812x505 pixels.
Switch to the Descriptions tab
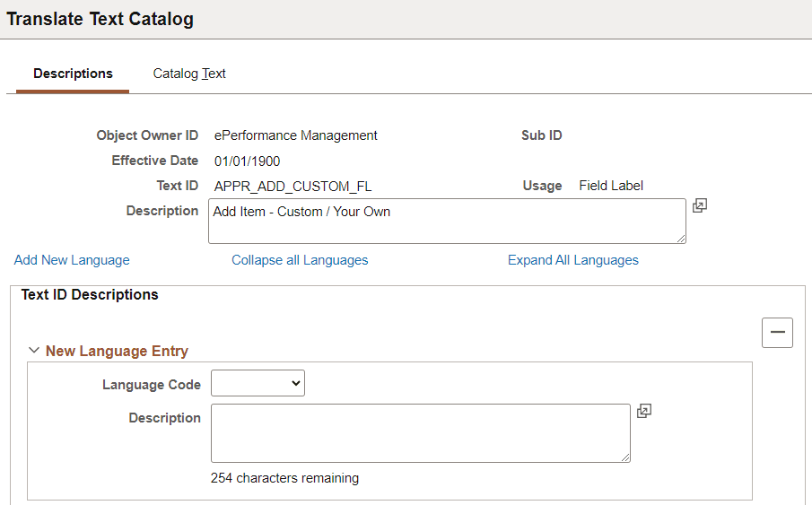tap(73, 74)
